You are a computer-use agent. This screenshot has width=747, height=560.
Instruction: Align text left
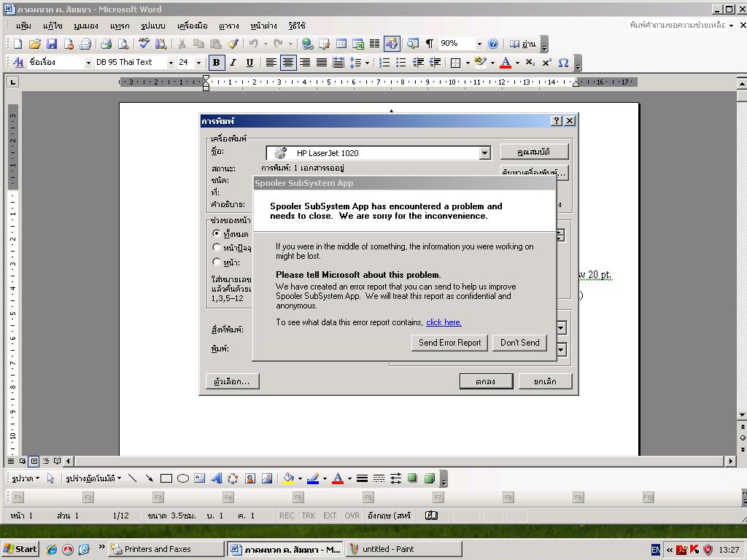pyautogui.click(x=271, y=63)
